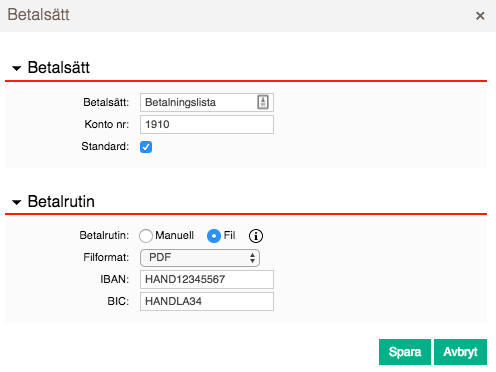Collapse the Betalsätt section
Image resolution: width=496 pixels, height=372 pixels.
16,68
